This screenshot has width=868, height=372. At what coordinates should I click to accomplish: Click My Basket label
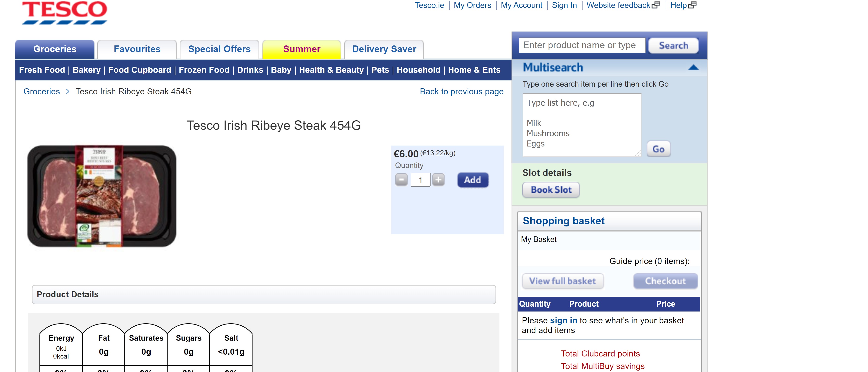(x=538, y=239)
